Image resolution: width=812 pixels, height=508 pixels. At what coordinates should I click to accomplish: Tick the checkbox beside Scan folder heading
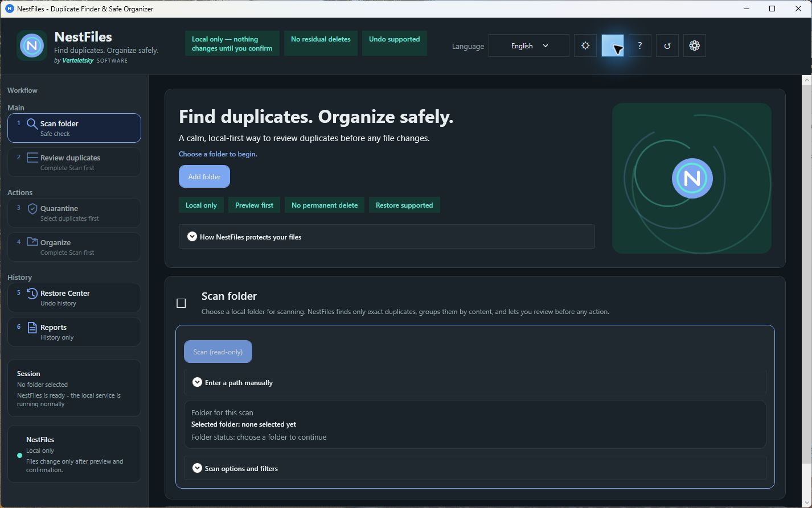point(181,303)
